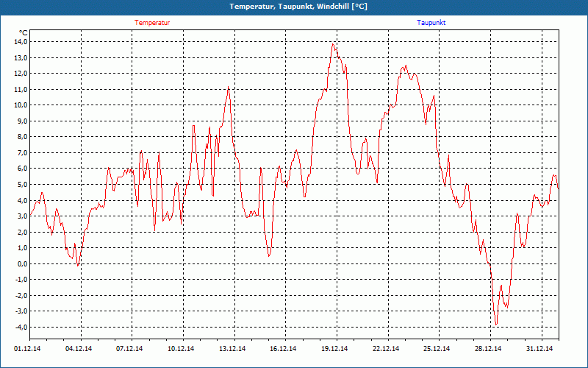Click the temperature peak near 14 degrees
The height and width of the screenshot is (368, 588).
(333, 44)
